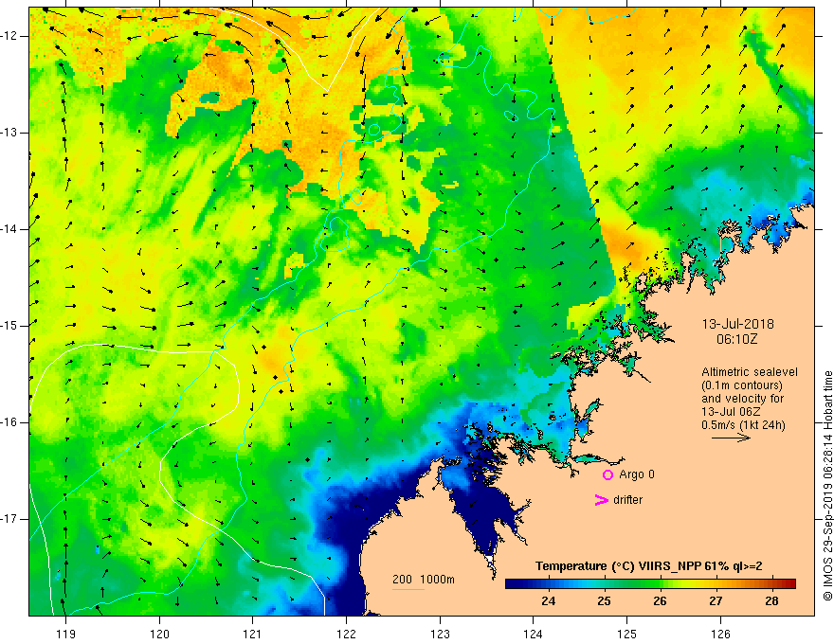Click the latitude -15 axis label
The height and width of the screenshot is (644, 834).
(x=9, y=326)
